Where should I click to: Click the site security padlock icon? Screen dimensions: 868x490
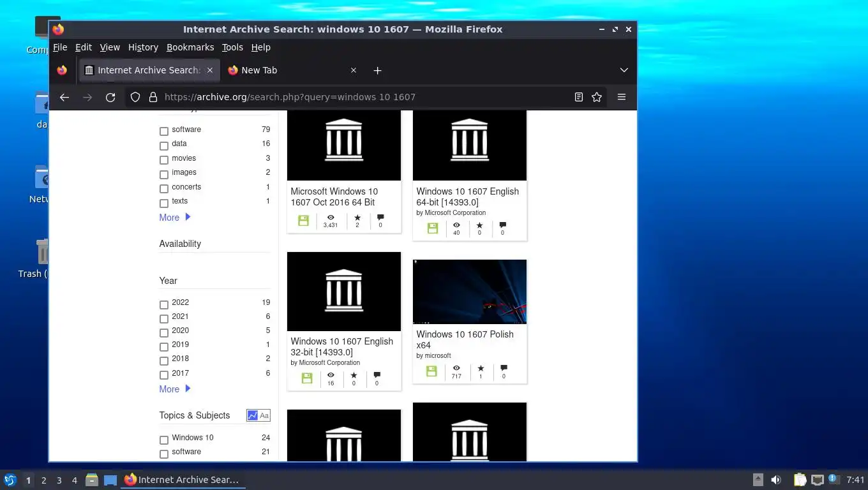coord(153,97)
